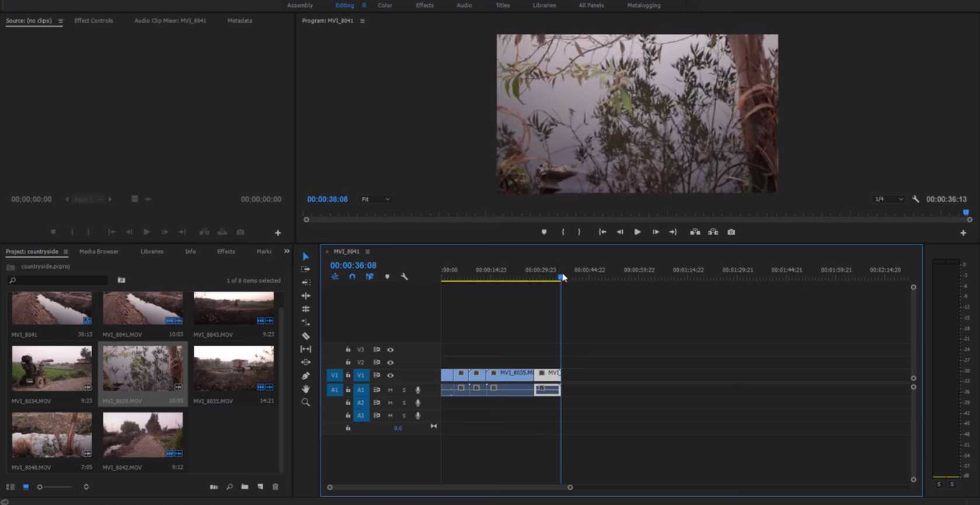
Task: Click the Extract button in Program monitor
Action: 713,232
